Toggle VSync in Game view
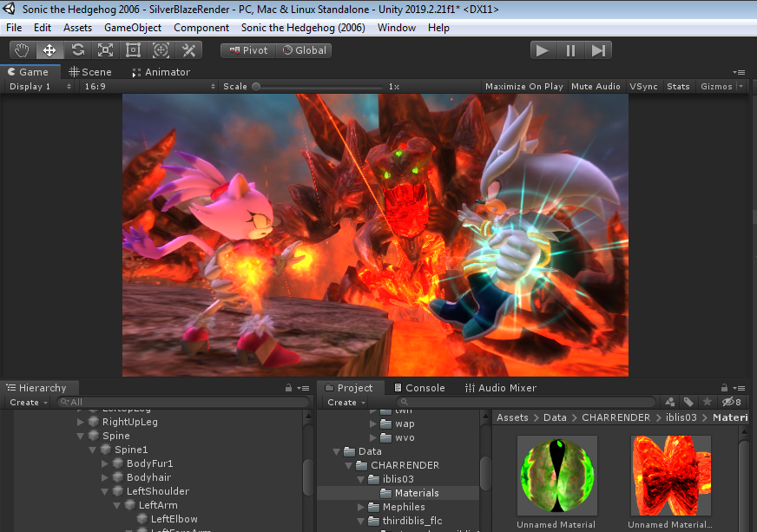Image resolution: width=757 pixels, height=532 pixels. tap(643, 87)
